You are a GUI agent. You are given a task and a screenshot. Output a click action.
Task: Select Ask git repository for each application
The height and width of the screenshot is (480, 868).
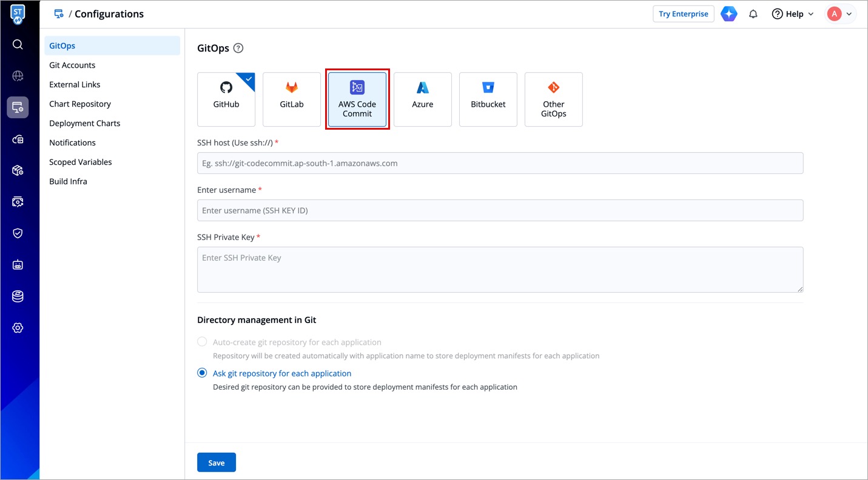pyautogui.click(x=203, y=373)
